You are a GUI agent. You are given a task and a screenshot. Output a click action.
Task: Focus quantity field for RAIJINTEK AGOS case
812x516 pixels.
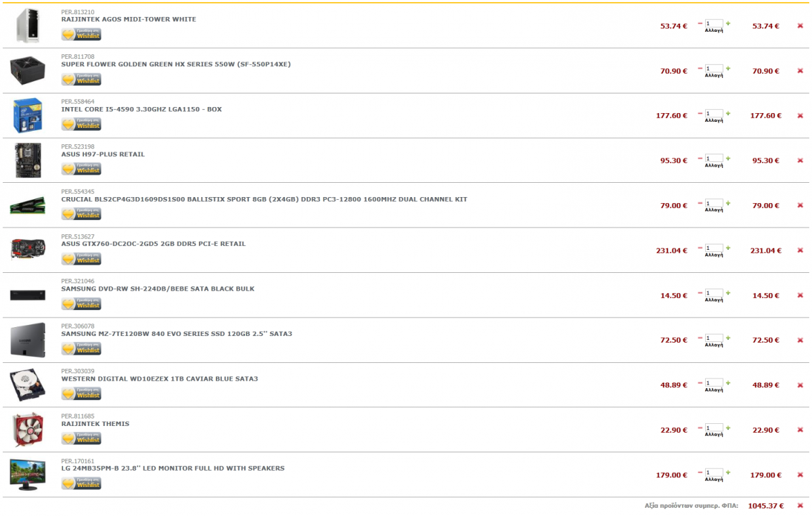click(714, 23)
